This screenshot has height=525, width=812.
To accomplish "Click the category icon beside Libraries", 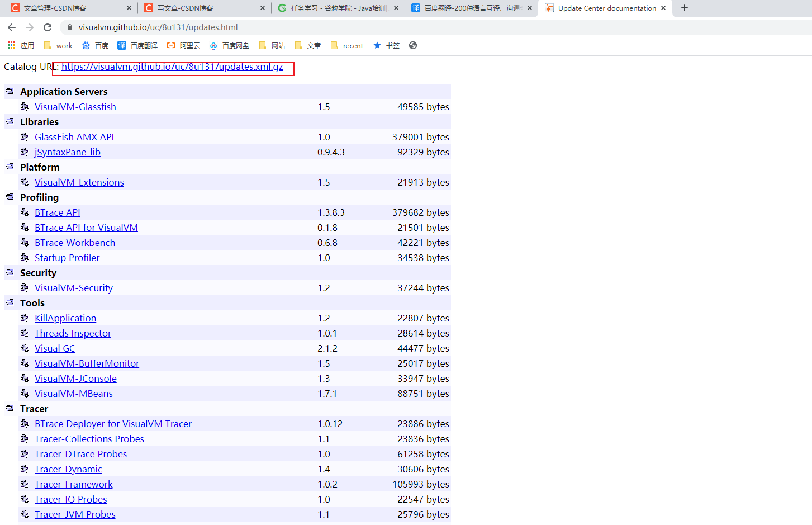I will pos(10,121).
